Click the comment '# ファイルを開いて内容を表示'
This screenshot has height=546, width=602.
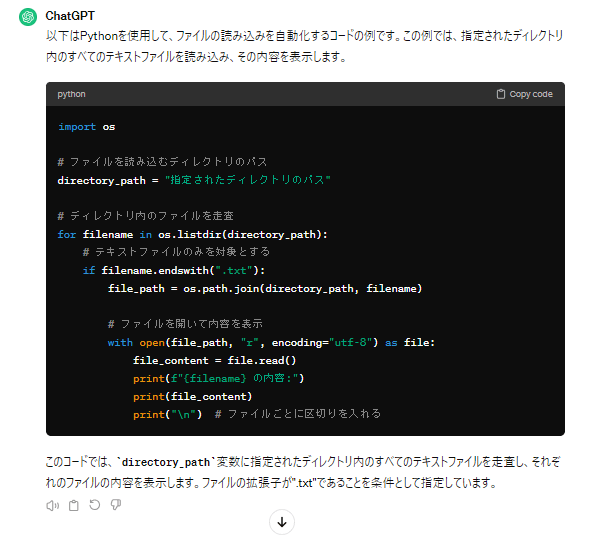click(x=185, y=324)
